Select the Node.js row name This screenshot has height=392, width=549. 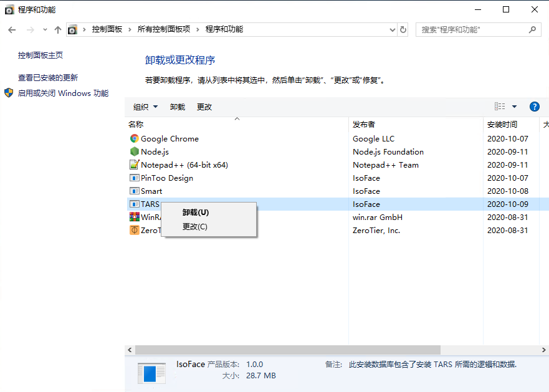coord(155,151)
